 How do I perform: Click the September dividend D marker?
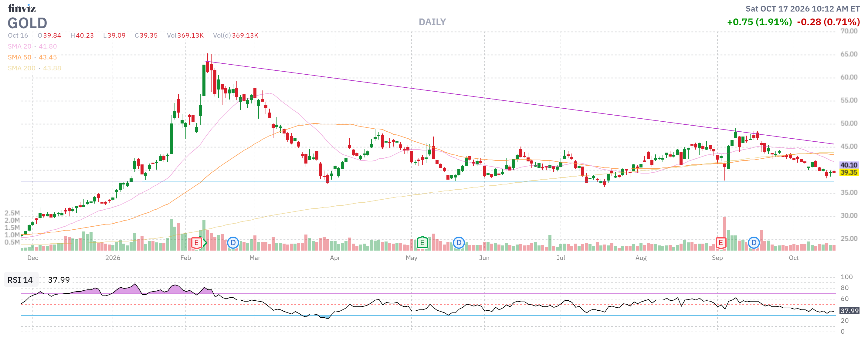754,243
